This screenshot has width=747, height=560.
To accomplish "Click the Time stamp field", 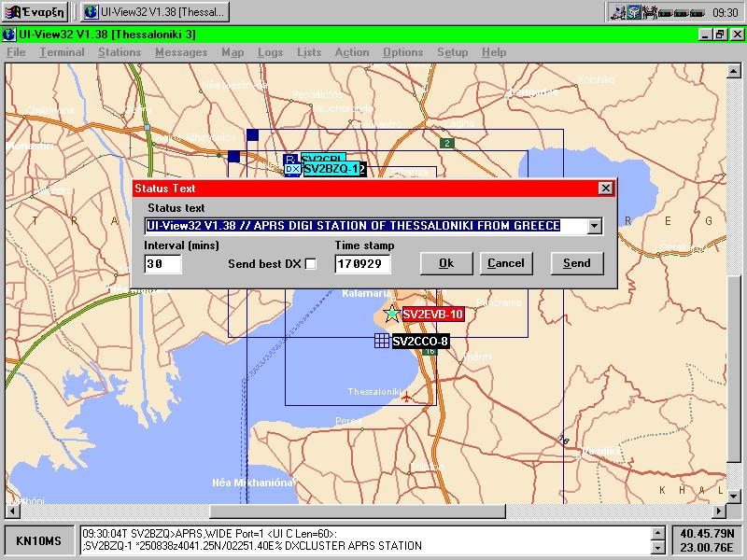I will pyautogui.click(x=362, y=264).
